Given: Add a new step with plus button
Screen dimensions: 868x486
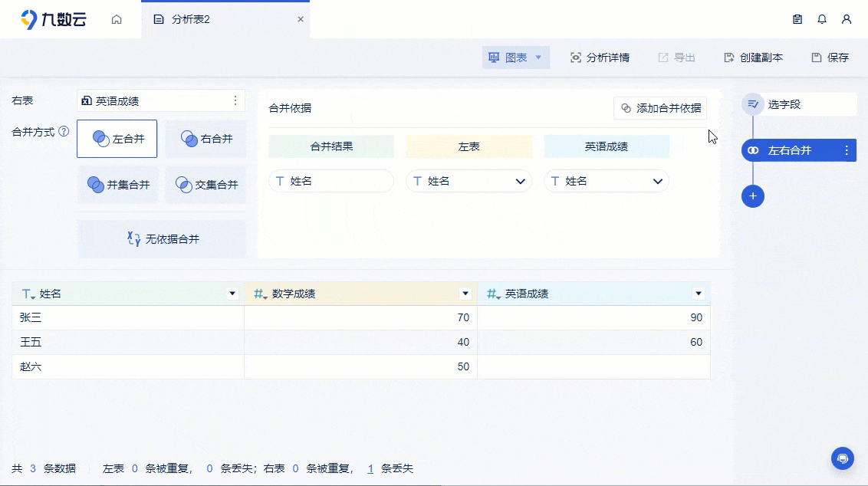Looking at the screenshot, I should (x=753, y=196).
